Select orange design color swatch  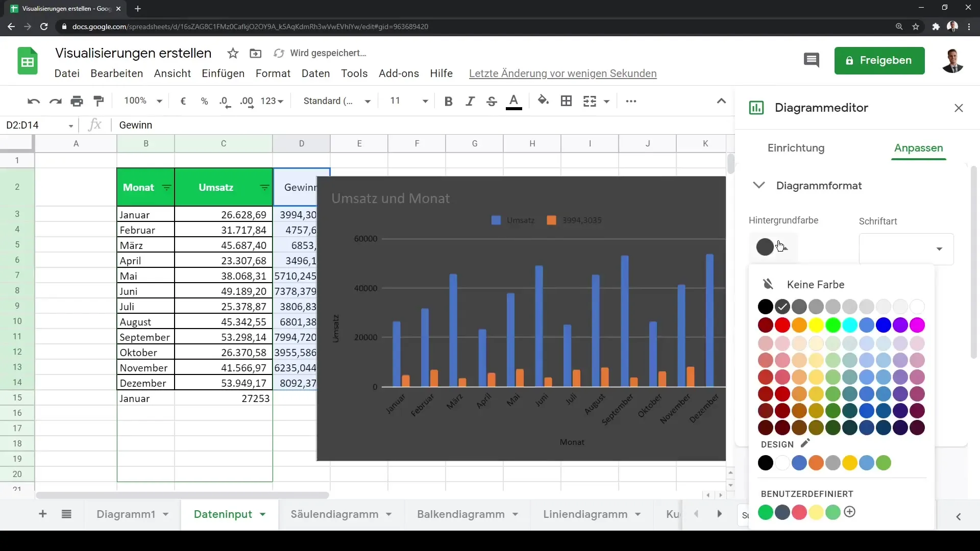pos(816,463)
